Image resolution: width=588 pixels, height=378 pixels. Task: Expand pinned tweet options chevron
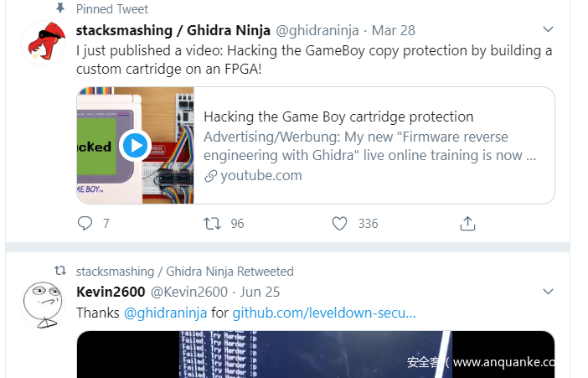pos(549,29)
